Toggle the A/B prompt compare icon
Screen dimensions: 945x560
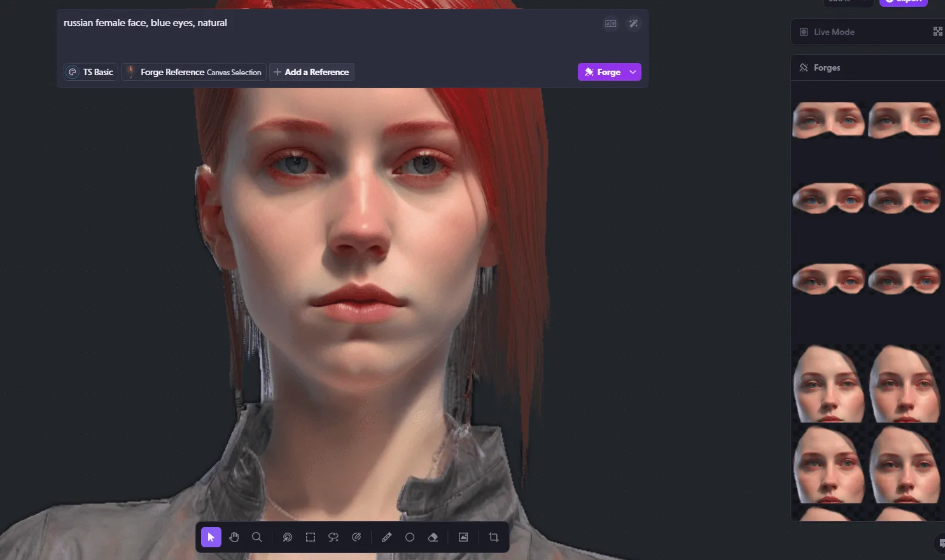tap(610, 24)
